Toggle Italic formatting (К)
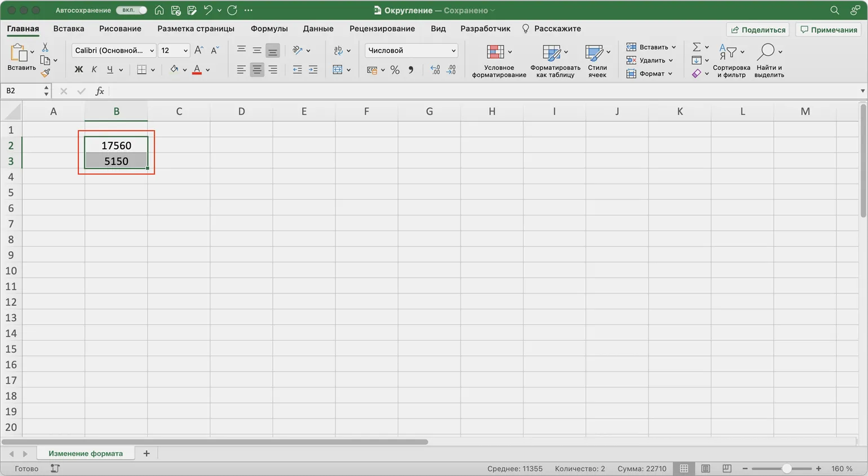 [x=94, y=69]
